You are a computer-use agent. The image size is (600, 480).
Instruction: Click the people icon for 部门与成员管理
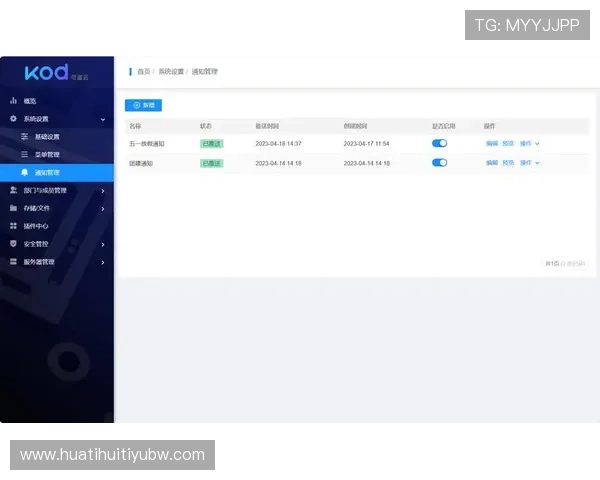pyautogui.click(x=13, y=190)
